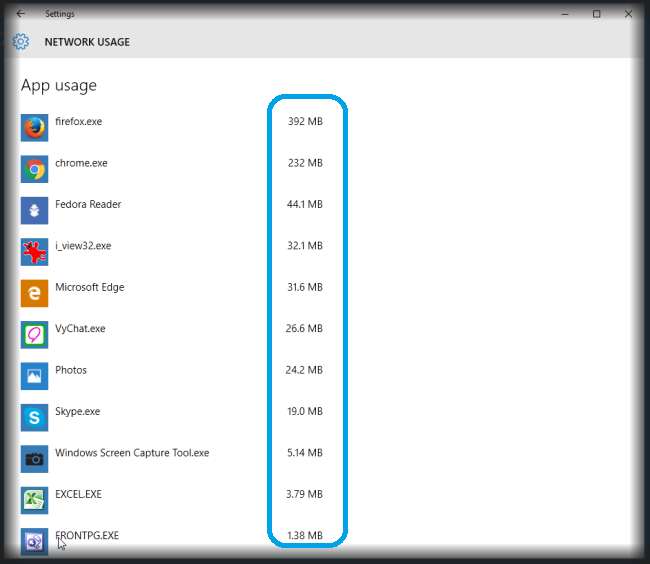The image size is (650, 564).
Task: Click the Settings window title text
Action: [x=60, y=14]
